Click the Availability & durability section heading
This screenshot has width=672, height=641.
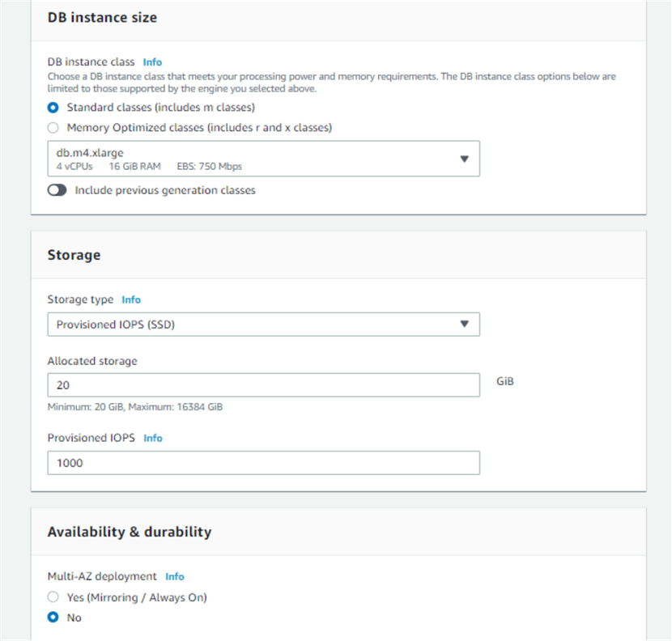click(x=130, y=532)
